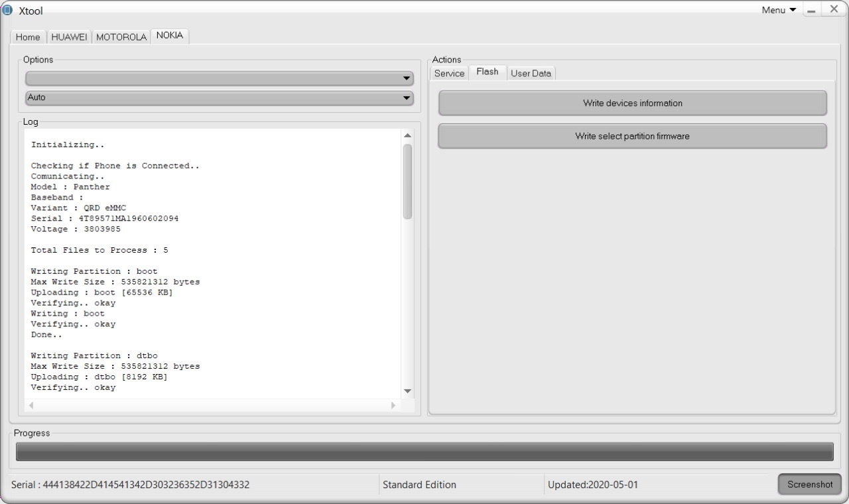
Task: Click the log horizontal scroll right arrow
Action: [393, 405]
